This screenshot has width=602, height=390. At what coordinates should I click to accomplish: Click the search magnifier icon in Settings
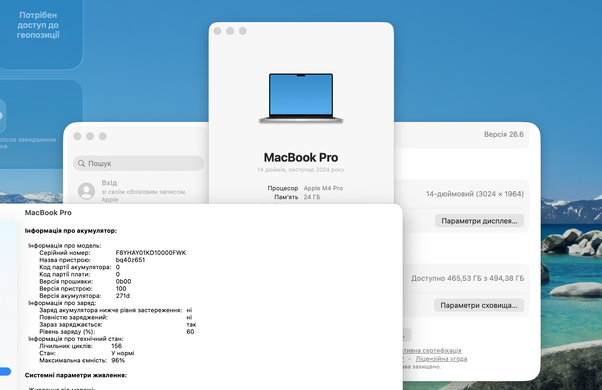(81, 164)
